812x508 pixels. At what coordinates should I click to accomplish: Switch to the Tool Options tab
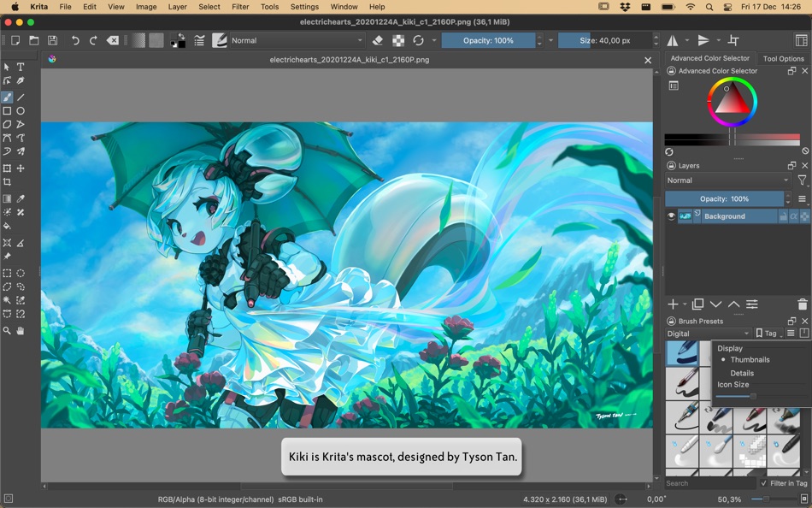(784, 58)
